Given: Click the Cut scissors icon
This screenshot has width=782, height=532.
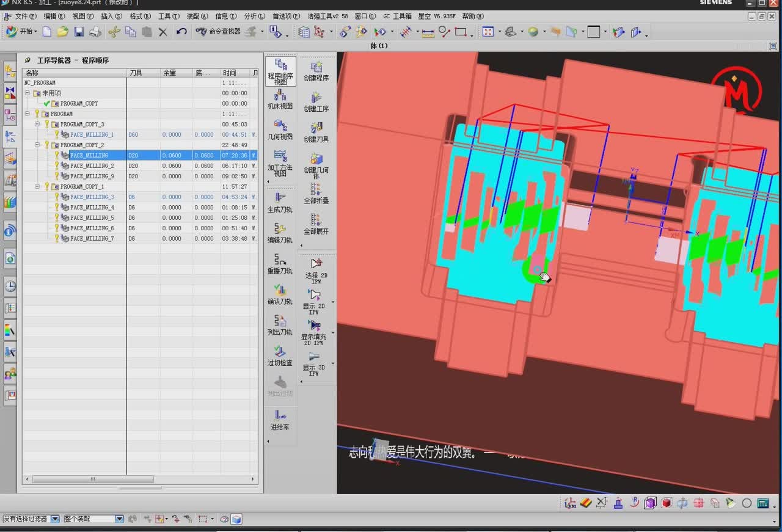Looking at the screenshot, I should [x=114, y=32].
